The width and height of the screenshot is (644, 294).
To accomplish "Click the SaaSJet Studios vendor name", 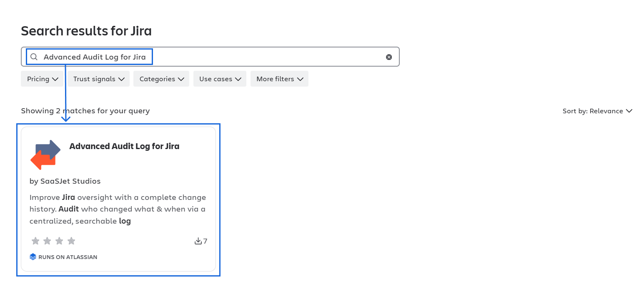I will pos(70,181).
